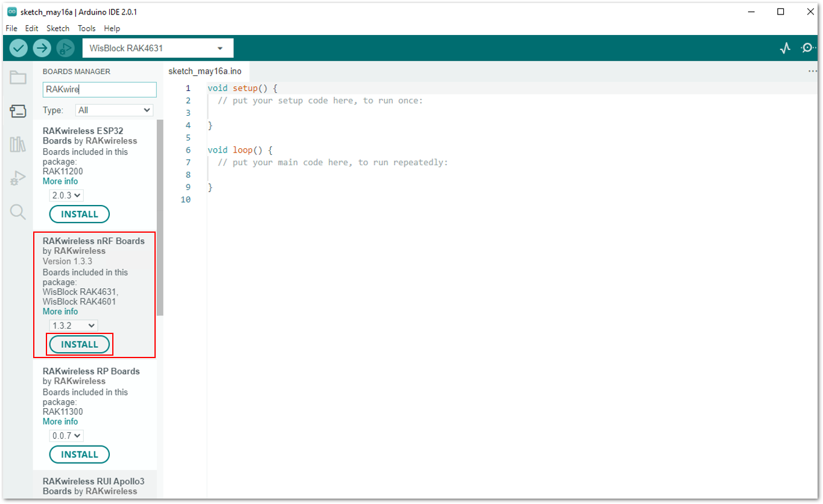Screen dimensions: 823x504
Task: Click the 'put your main code here' comment
Action: click(333, 163)
